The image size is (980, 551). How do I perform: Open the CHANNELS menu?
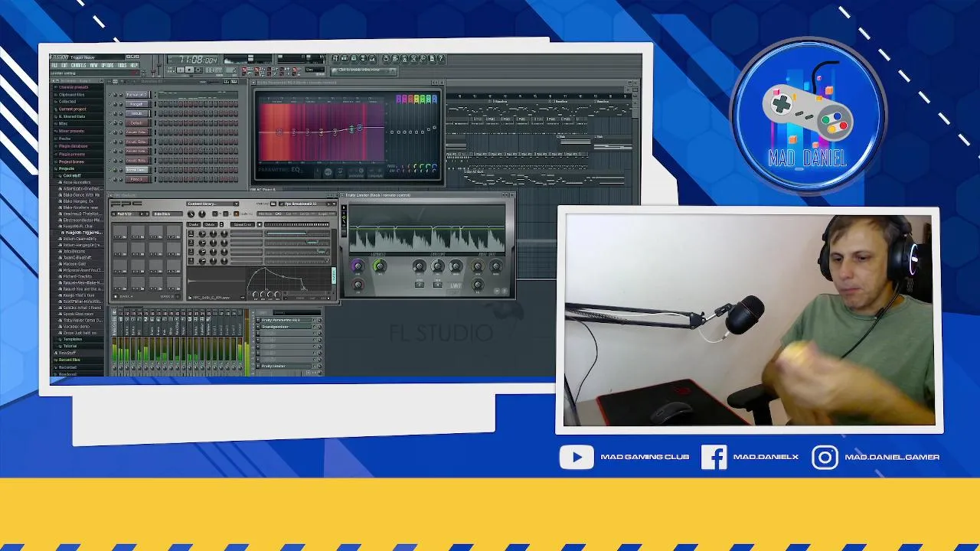tap(79, 65)
